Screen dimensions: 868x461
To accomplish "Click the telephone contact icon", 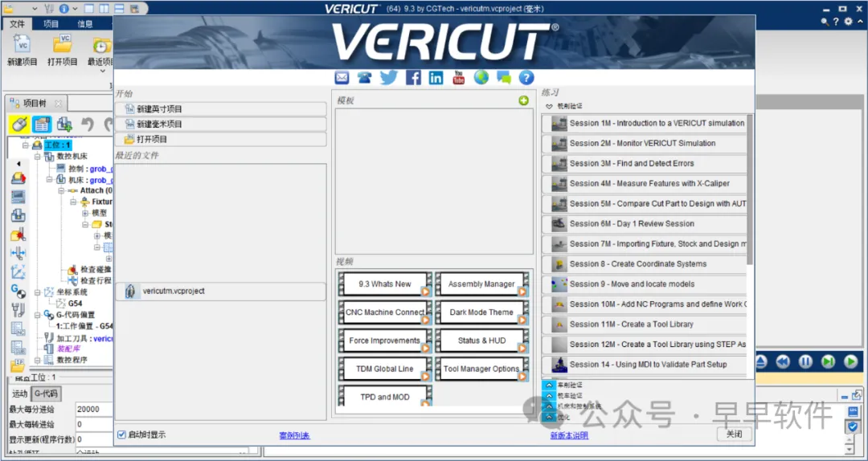I will point(364,77).
